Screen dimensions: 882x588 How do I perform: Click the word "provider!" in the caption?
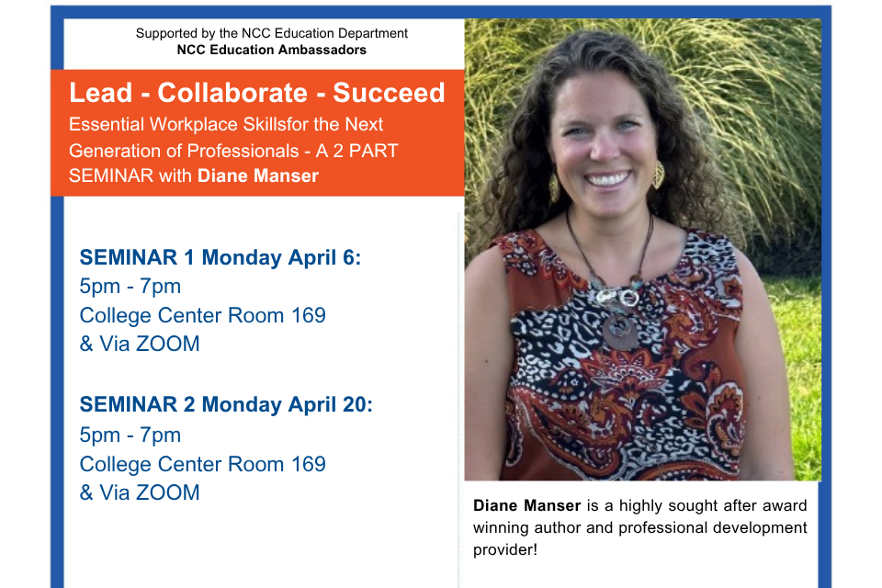(503, 549)
